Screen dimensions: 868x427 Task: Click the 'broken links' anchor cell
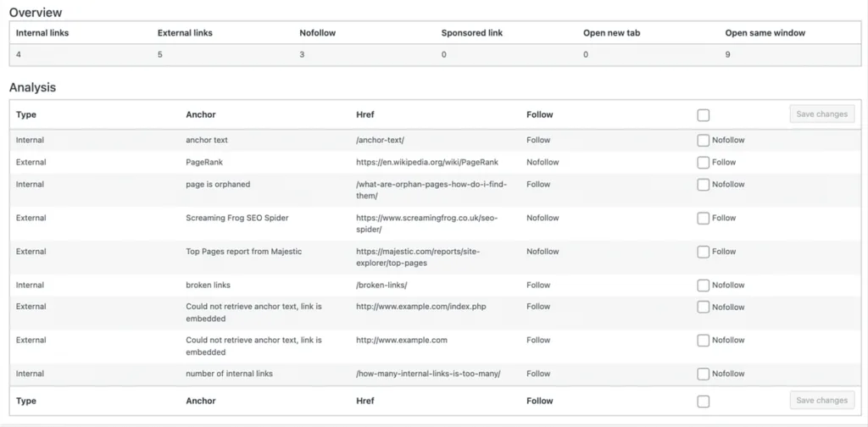[209, 285]
